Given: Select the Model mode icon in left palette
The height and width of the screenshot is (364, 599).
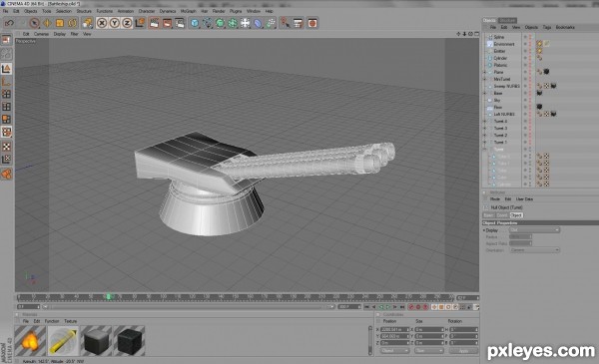Looking at the screenshot, I should click(x=7, y=69).
